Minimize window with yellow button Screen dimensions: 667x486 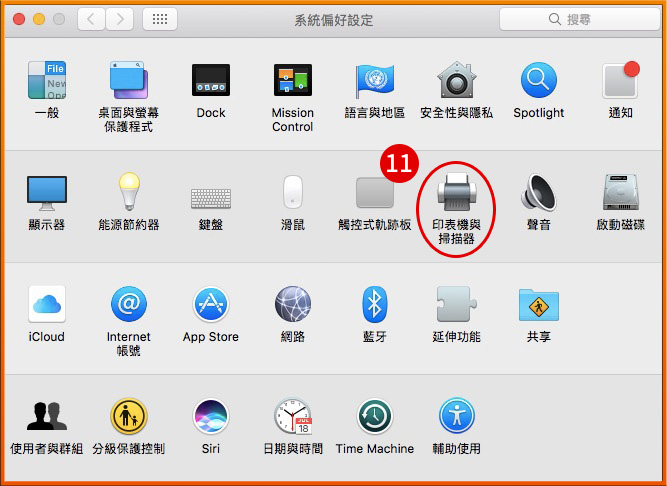pyautogui.click(x=39, y=19)
